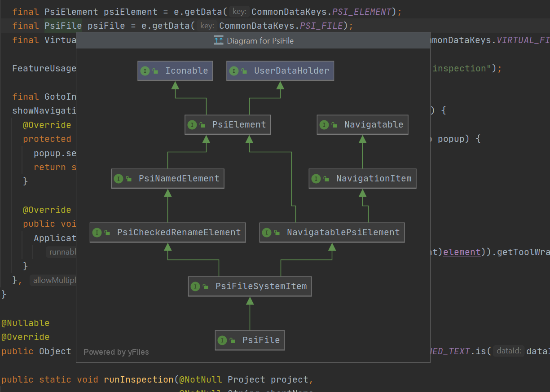Click the interface icon on UserDataHolder node
Viewport: 550px width, 392px height.
(x=234, y=71)
